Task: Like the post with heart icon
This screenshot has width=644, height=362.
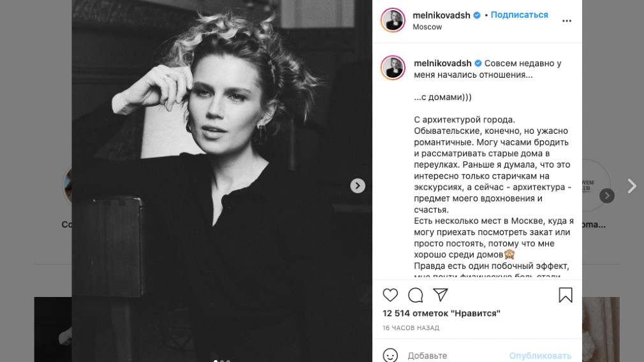Action: 390,295
